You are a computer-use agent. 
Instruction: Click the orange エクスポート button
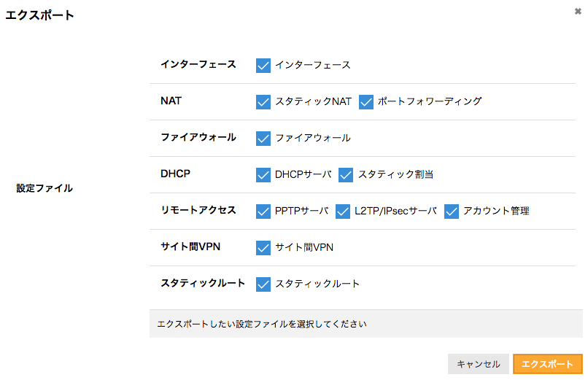tap(547, 364)
